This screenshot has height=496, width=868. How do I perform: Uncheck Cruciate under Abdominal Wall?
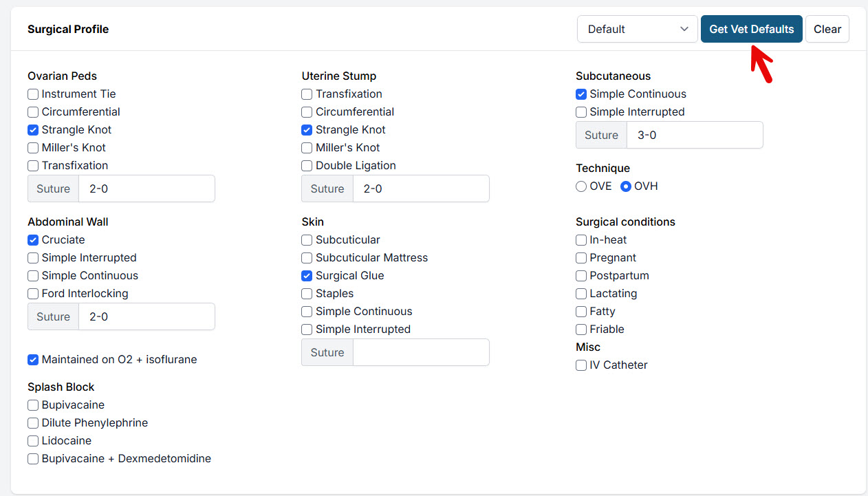click(x=33, y=240)
